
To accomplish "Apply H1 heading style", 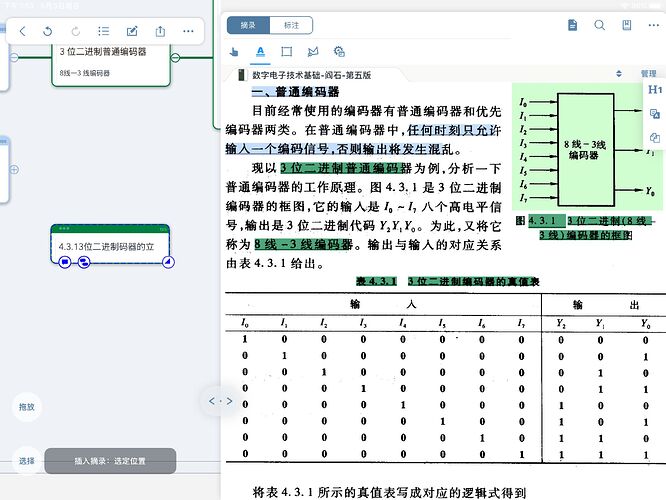I will point(655,90).
